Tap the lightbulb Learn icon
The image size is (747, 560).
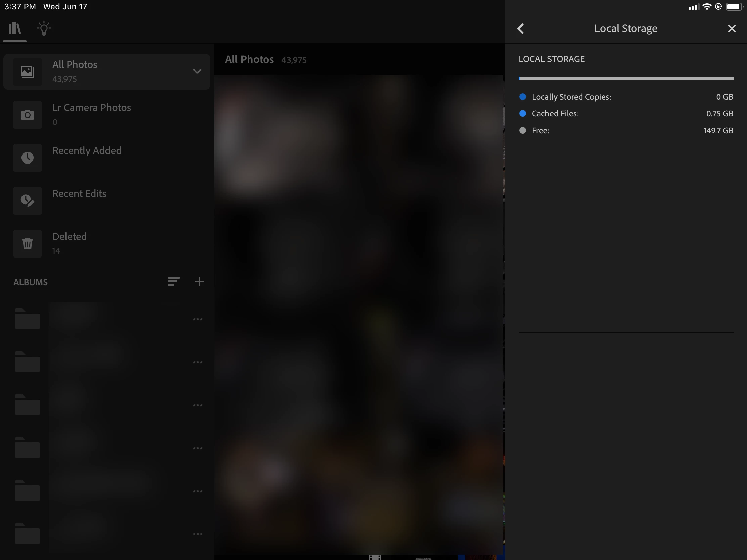point(44,28)
